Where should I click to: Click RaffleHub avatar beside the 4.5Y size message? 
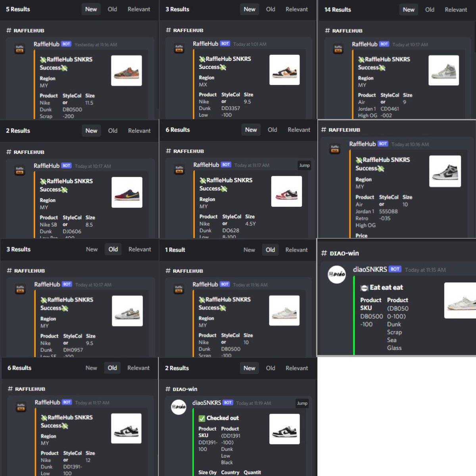(179, 169)
